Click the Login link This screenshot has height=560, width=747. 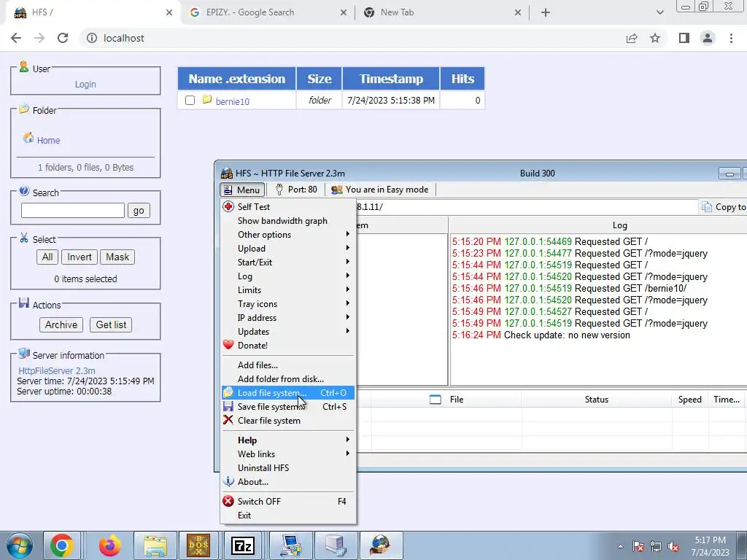pos(85,85)
